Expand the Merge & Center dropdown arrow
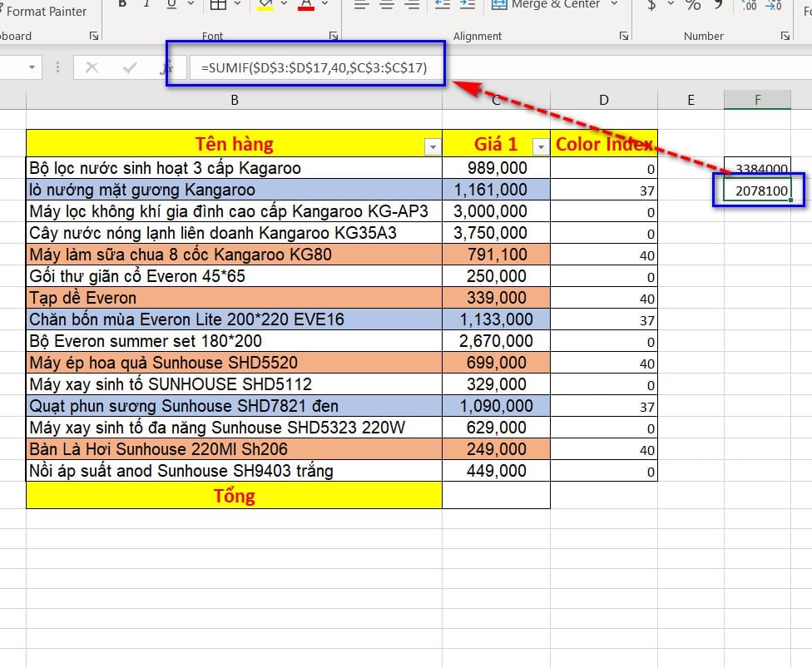Image resolution: width=812 pixels, height=668 pixels. point(615,4)
